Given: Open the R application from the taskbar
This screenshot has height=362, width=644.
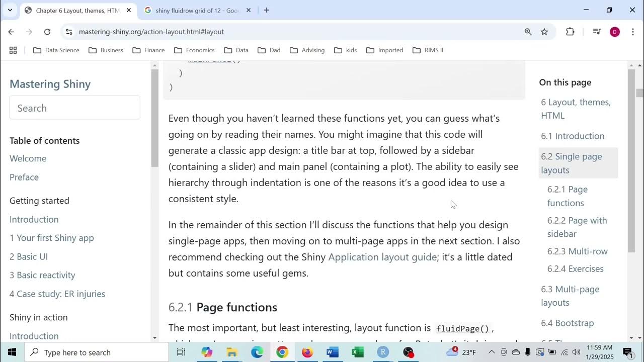Looking at the screenshot, I should click(383, 352).
